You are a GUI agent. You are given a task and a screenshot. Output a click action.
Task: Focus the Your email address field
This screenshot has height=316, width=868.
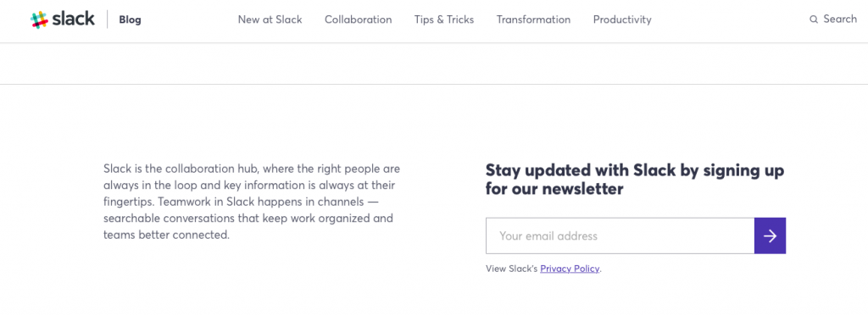[620, 236]
